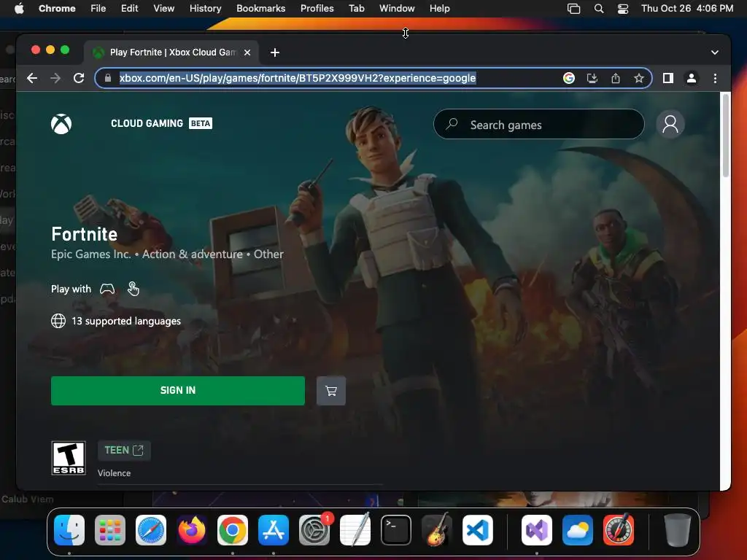Click the Search games field
The width and height of the screenshot is (747, 560).
pos(539,124)
